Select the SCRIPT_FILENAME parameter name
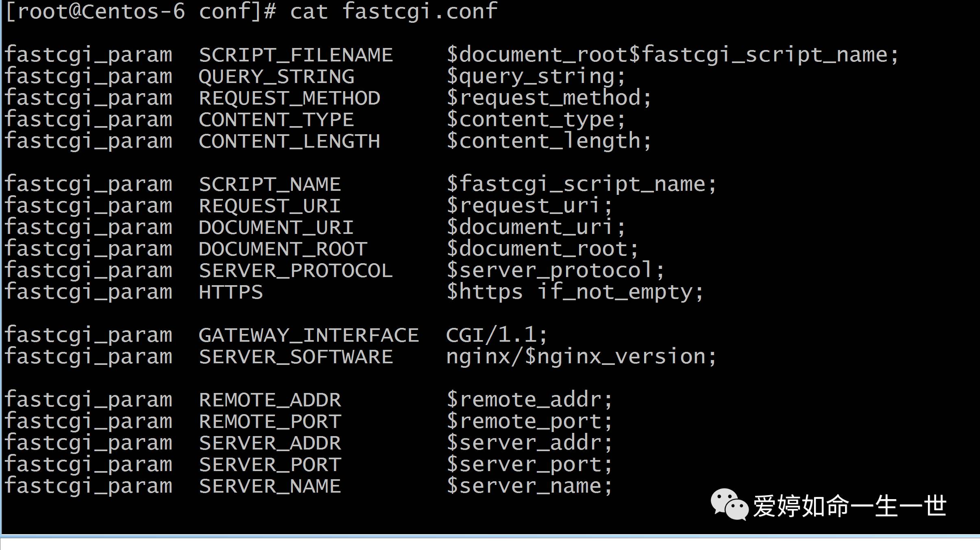 [296, 55]
